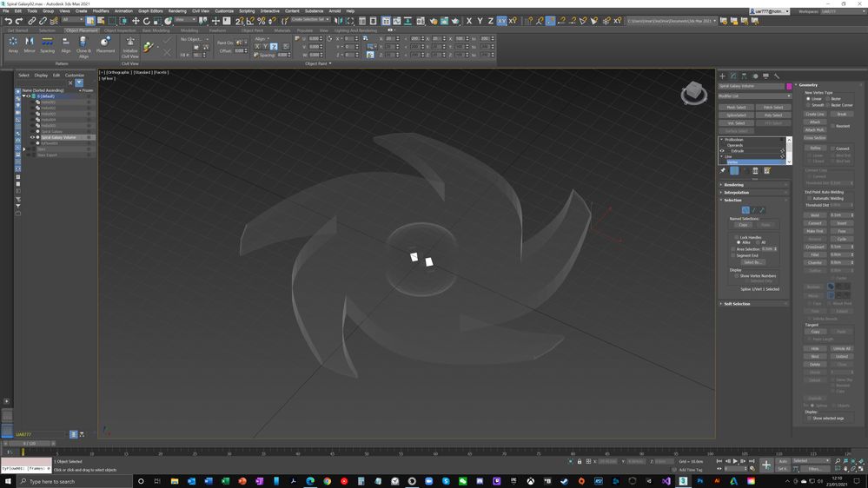Viewport: 868px width, 488px height.
Task: Click the Weld button
Action: click(x=815, y=215)
